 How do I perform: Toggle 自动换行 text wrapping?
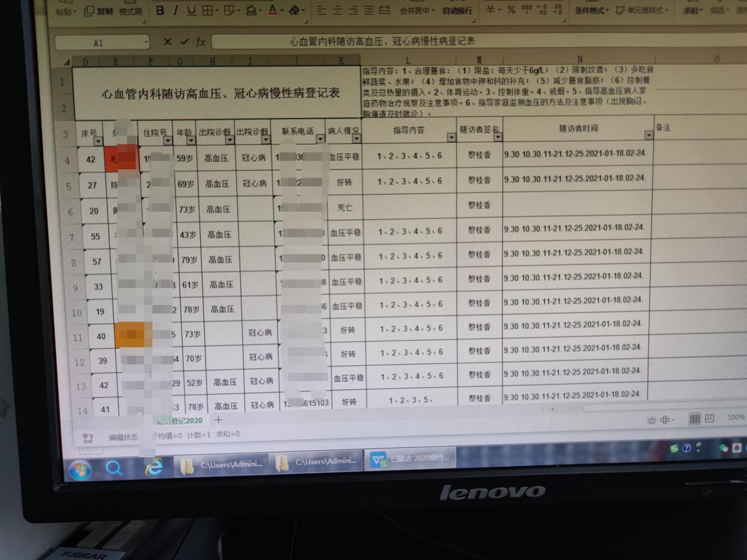click(457, 11)
